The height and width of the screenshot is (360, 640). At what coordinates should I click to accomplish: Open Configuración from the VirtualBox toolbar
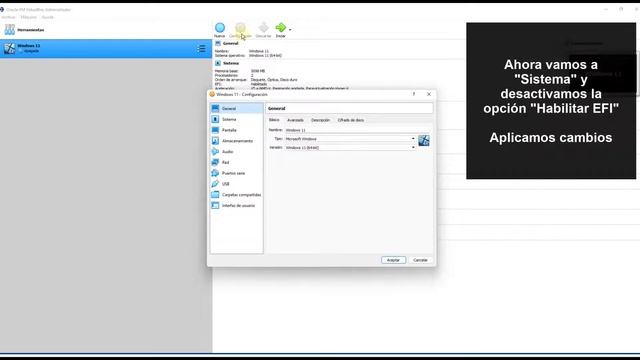click(x=240, y=30)
